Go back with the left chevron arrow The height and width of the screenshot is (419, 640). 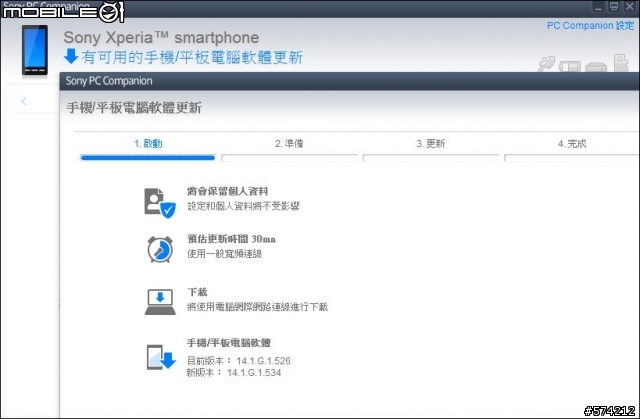[x=24, y=101]
